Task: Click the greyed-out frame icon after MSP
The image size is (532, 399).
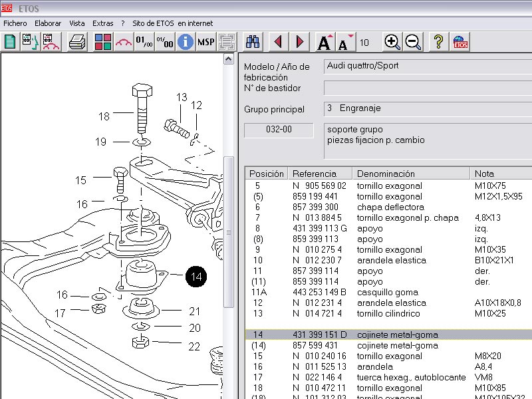Action: [x=227, y=42]
